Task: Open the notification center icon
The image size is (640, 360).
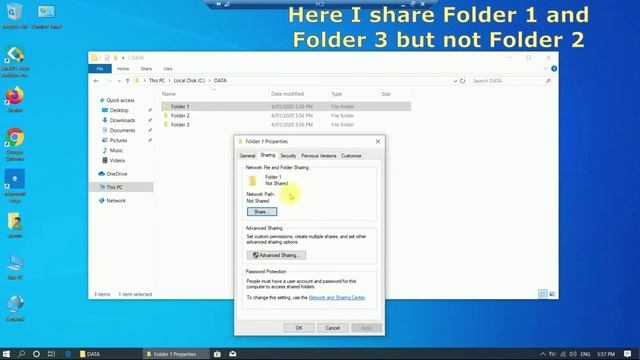Action: 627,354
